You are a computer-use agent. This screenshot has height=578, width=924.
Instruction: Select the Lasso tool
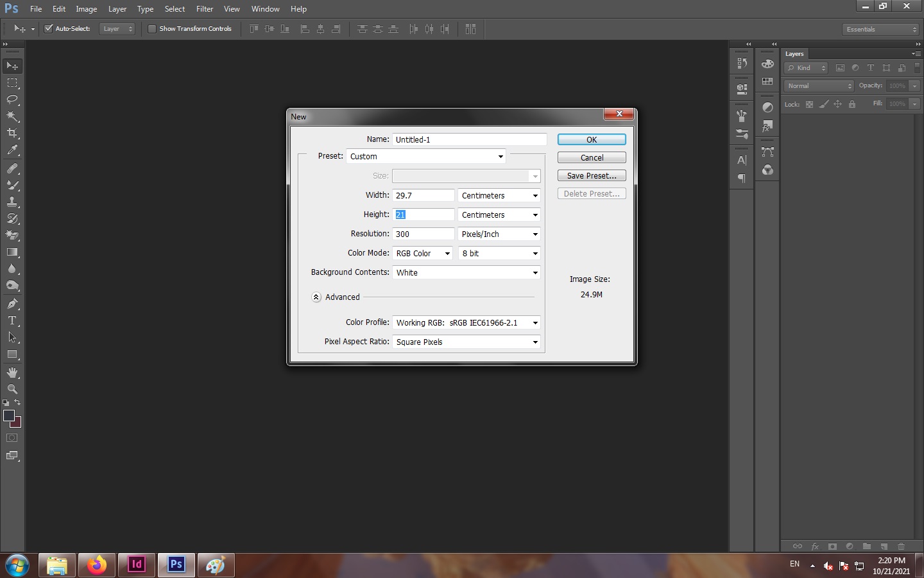click(12, 100)
